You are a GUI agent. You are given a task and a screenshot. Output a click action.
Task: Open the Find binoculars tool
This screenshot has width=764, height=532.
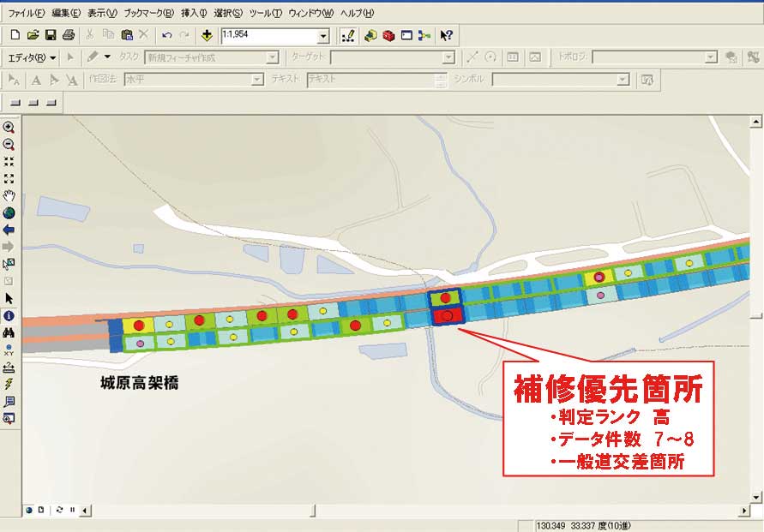(x=9, y=332)
